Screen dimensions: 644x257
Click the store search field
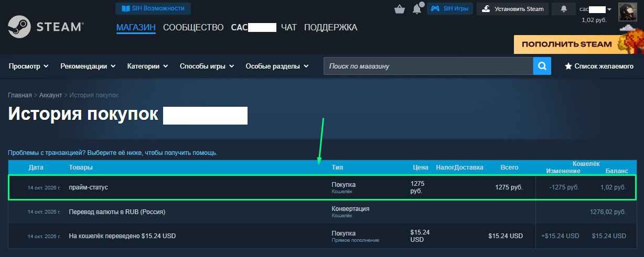(x=428, y=66)
